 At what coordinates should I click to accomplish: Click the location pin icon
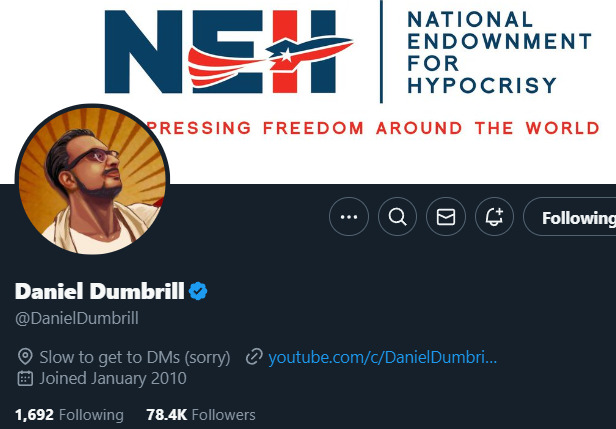click(25, 357)
